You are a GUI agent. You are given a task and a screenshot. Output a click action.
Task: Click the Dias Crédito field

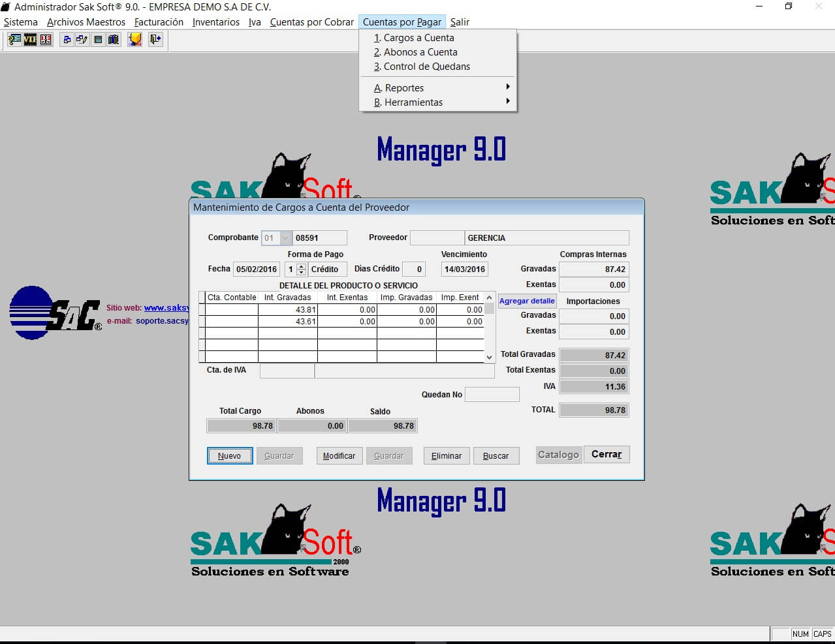[414, 269]
